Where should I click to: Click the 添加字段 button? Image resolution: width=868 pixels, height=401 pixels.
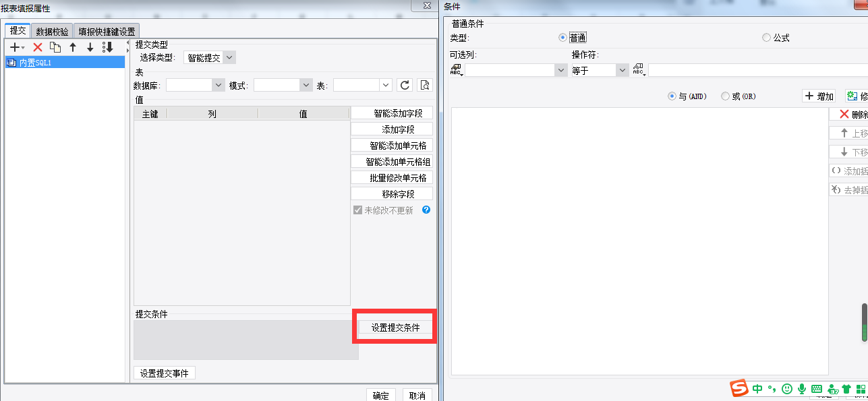pos(392,129)
